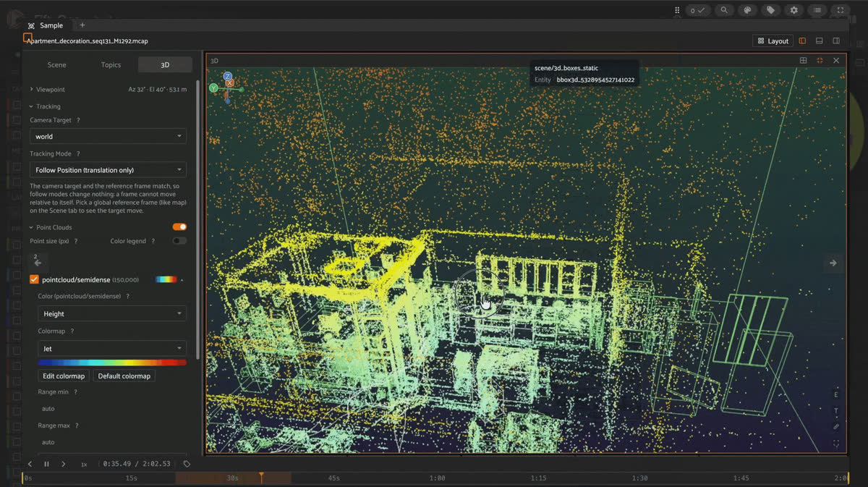The height and width of the screenshot is (487, 868).
Task: Click help icon next to Range max
Action: (x=77, y=425)
